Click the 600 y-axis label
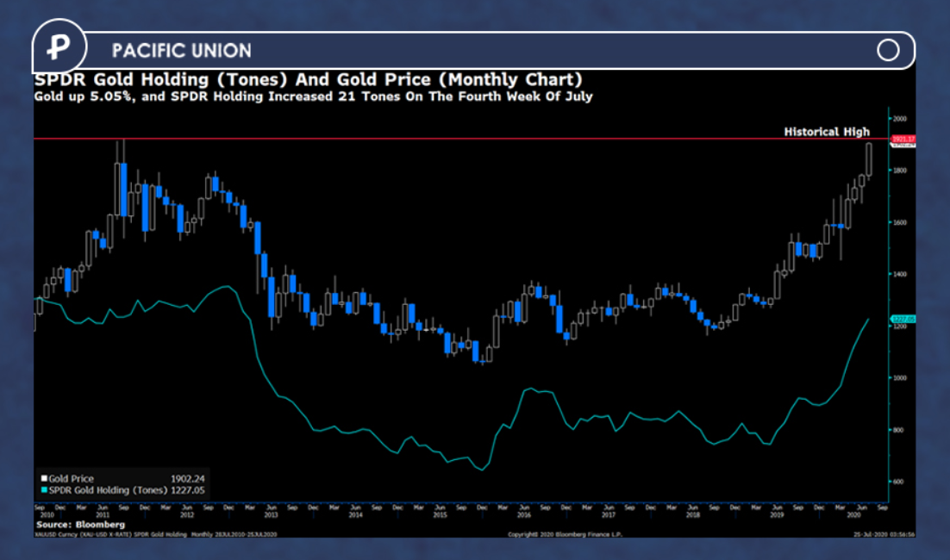 point(898,482)
